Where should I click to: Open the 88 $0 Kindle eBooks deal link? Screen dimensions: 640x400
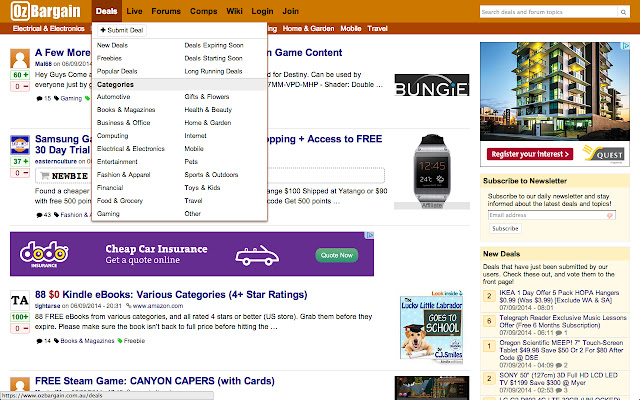[171, 295]
